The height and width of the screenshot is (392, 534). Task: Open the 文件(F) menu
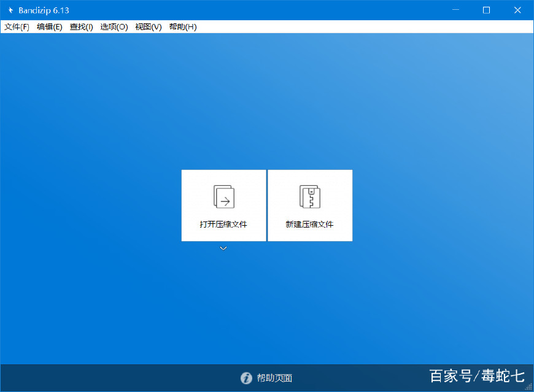(17, 27)
